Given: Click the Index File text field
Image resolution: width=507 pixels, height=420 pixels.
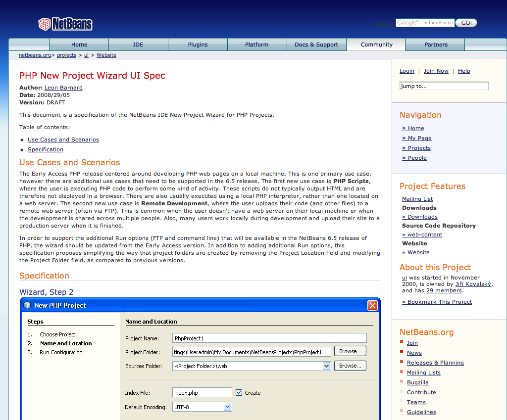Looking at the screenshot, I should click(x=202, y=392).
